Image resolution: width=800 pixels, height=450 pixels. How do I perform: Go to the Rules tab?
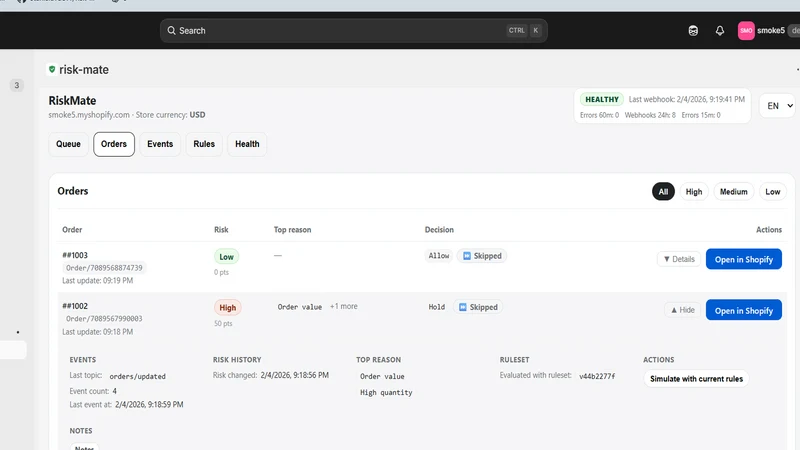[204, 144]
